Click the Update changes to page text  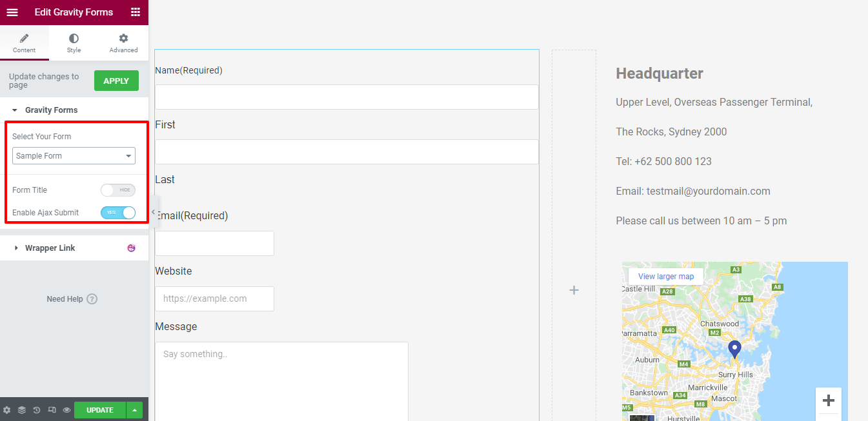tap(44, 81)
